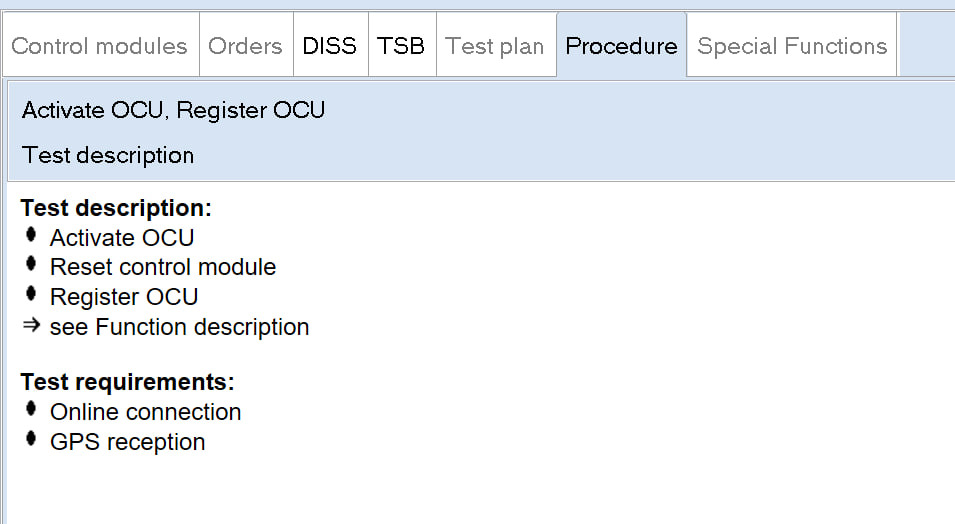955x524 pixels.
Task: Click the bullet beside Reset control module
Action: click(31, 266)
